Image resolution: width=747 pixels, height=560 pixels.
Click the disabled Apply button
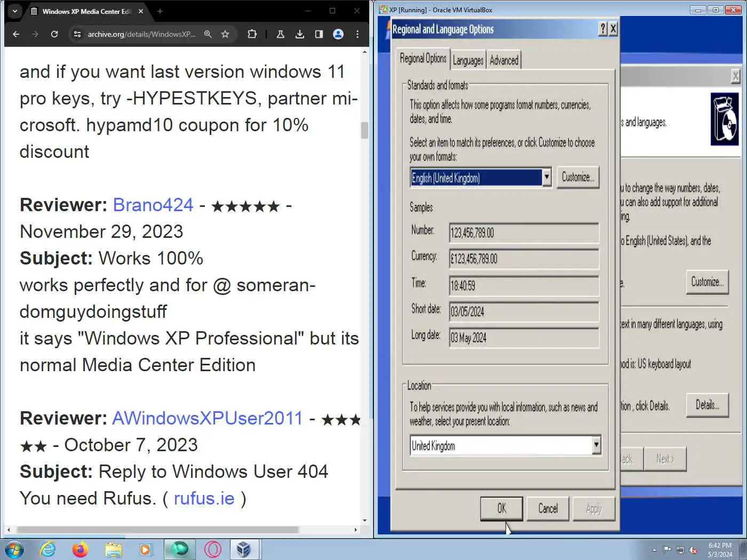pos(594,509)
